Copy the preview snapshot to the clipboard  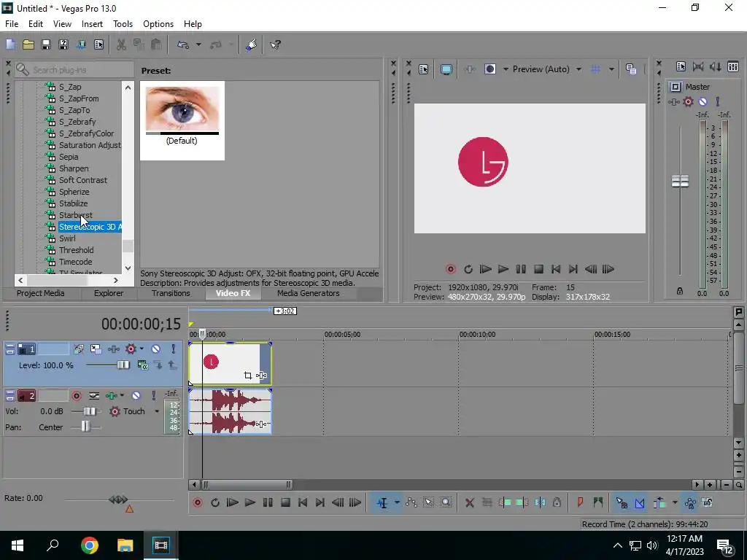[631, 69]
